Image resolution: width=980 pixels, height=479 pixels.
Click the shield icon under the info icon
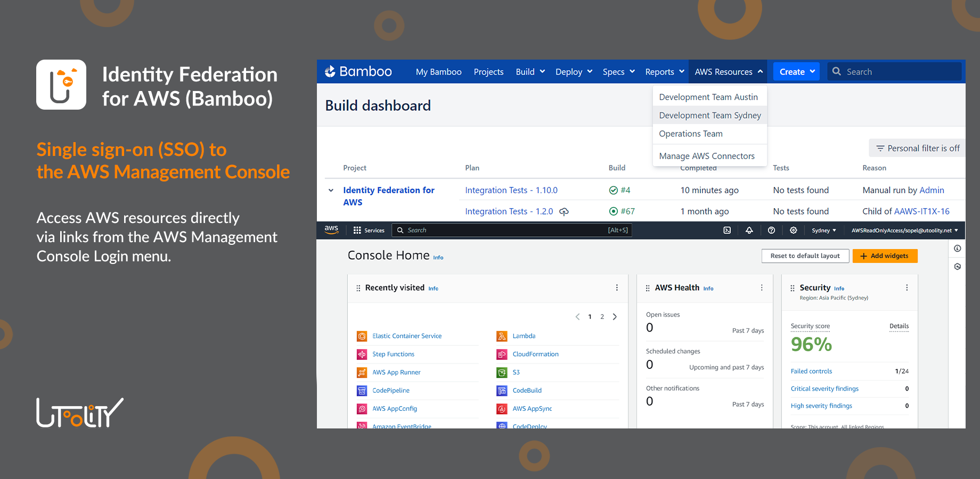click(958, 267)
